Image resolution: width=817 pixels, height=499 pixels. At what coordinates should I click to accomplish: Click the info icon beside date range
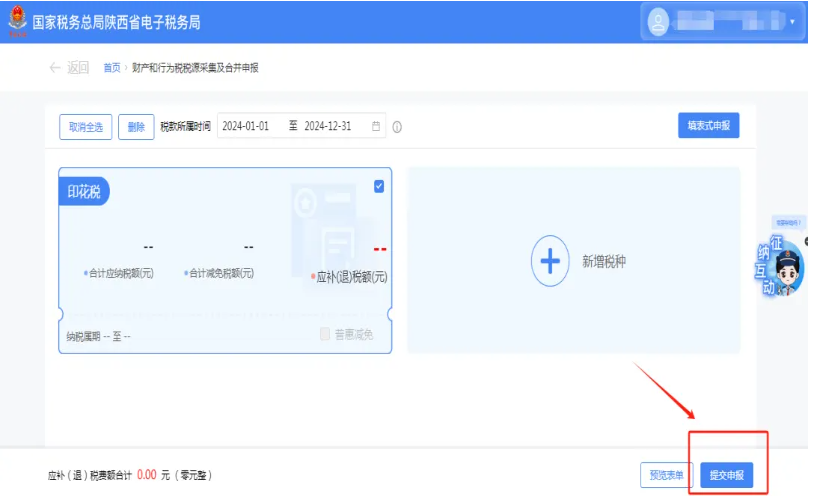click(397, 127)
